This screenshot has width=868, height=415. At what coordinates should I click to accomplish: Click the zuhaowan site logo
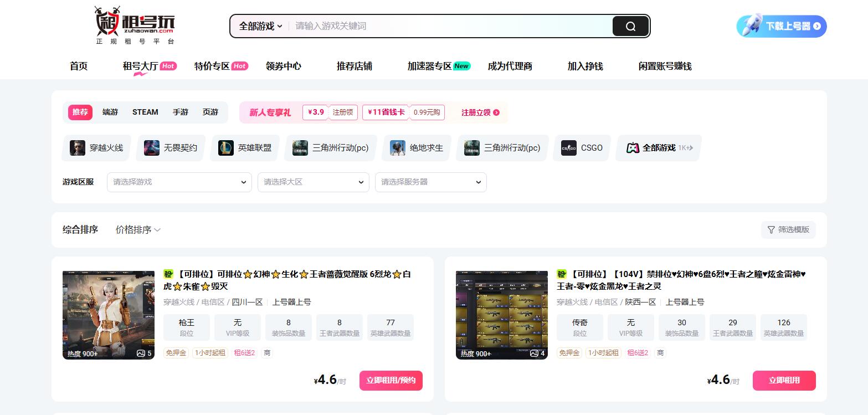point(135,25)
